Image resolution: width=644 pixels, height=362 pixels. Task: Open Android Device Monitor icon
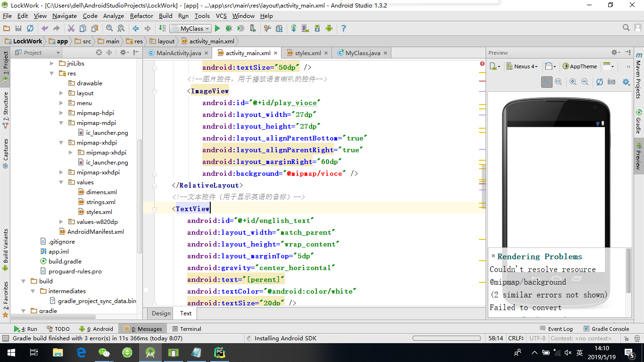[x=329, y=28]
